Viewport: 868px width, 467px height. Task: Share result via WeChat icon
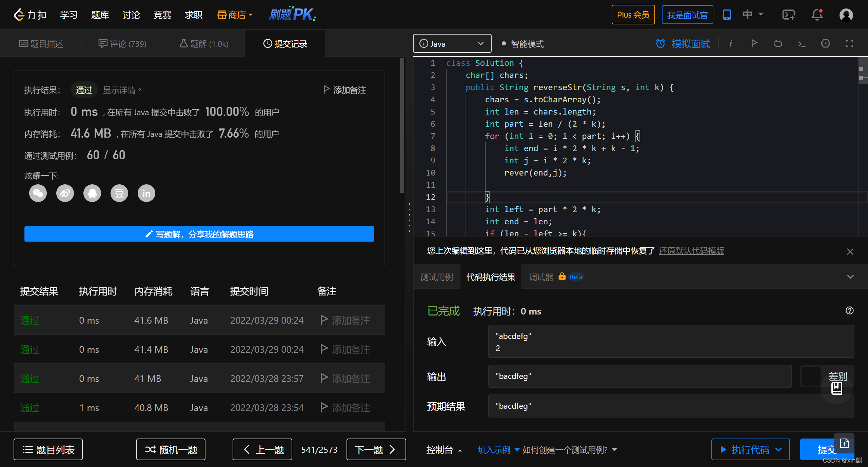38,194
